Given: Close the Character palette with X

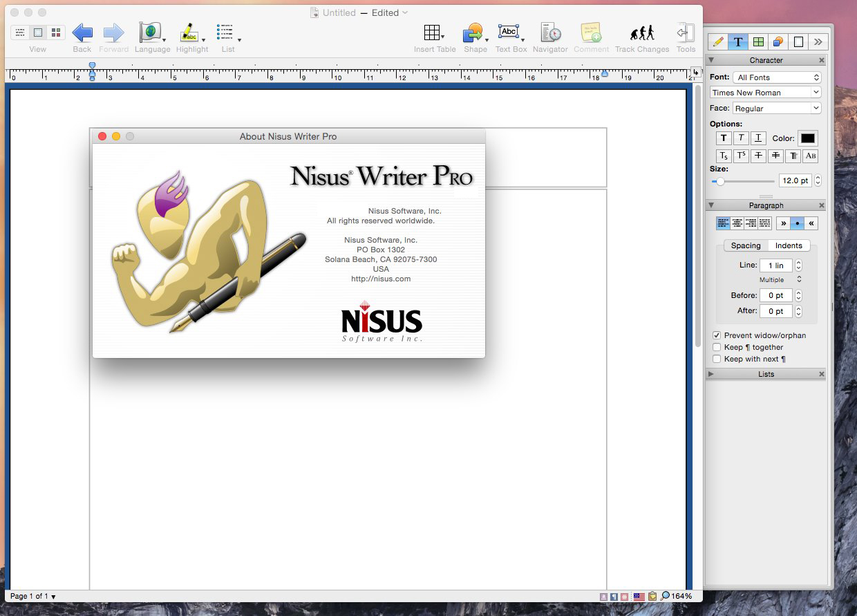Looking at the screenshot, I should (x=821, y=60).
